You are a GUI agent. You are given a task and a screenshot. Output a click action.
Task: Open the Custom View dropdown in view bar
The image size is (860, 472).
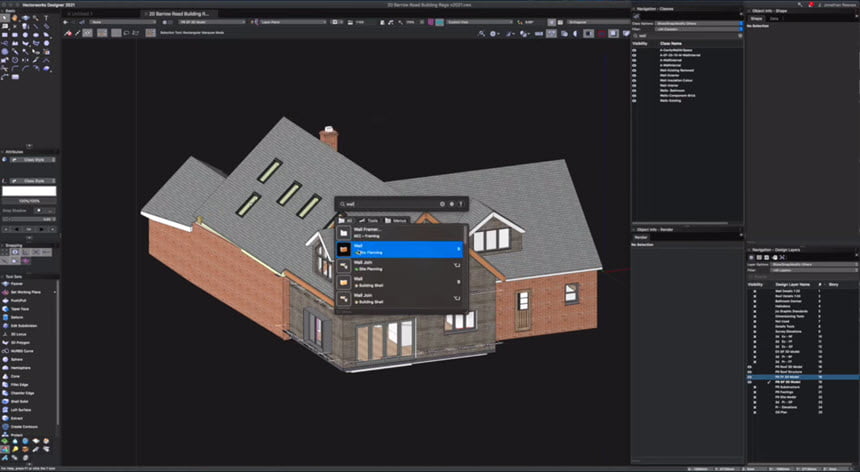pos(480,22)
